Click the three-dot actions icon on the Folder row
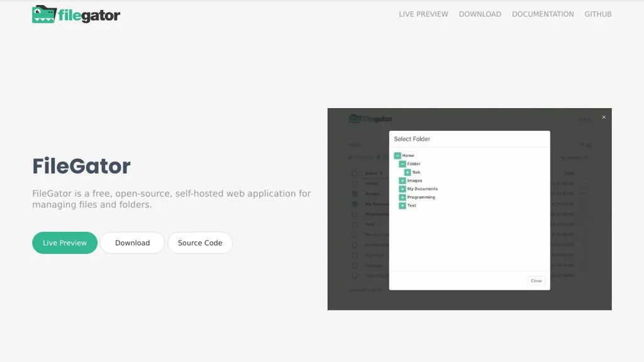Viewport: 644px width, 362px height. pos(586,184)
